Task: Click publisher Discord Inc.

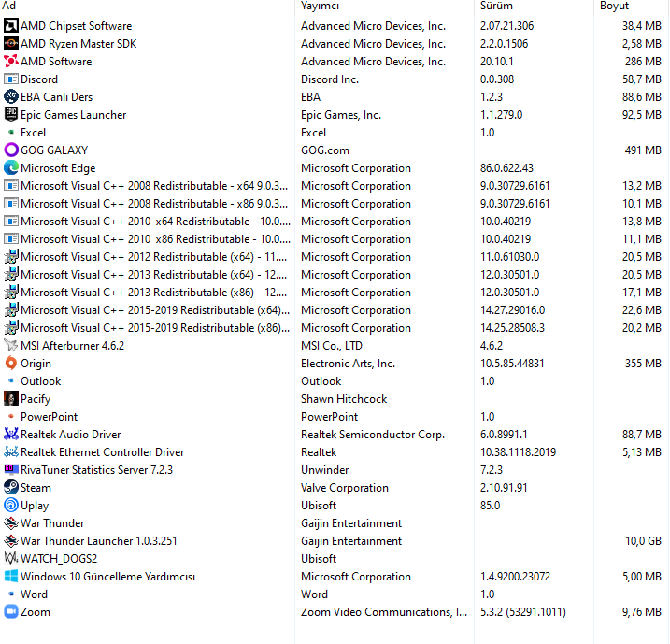Action: point(330,79)
